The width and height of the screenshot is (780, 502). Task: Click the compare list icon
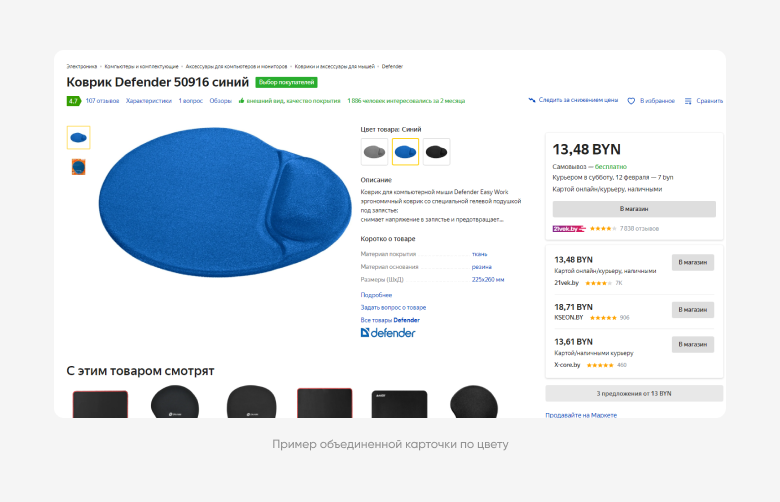click(x=688, y=101)
